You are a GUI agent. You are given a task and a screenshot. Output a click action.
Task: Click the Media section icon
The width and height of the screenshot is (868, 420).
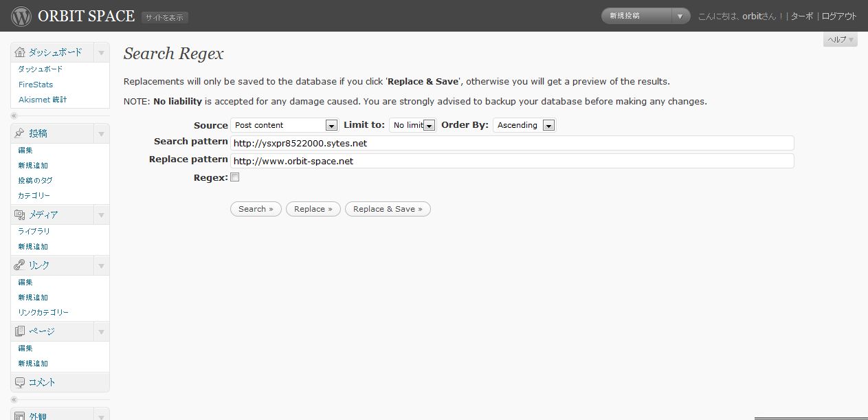(x=19, y=215)
